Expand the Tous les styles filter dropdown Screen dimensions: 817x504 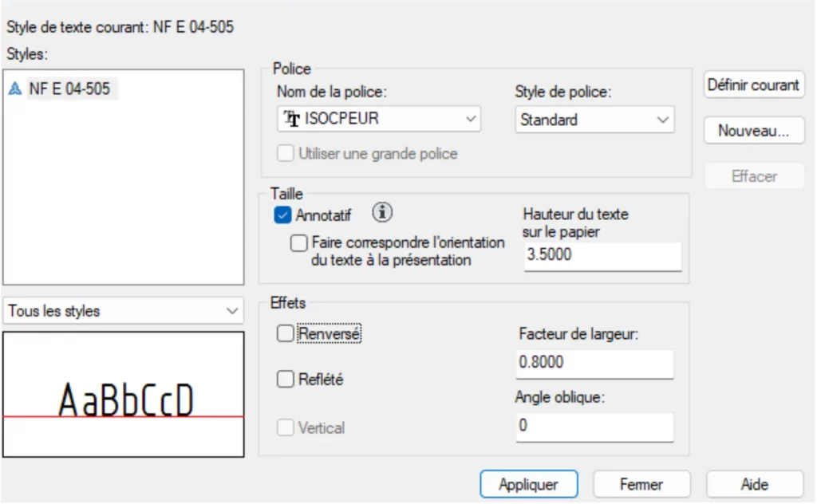coord(123,310)
